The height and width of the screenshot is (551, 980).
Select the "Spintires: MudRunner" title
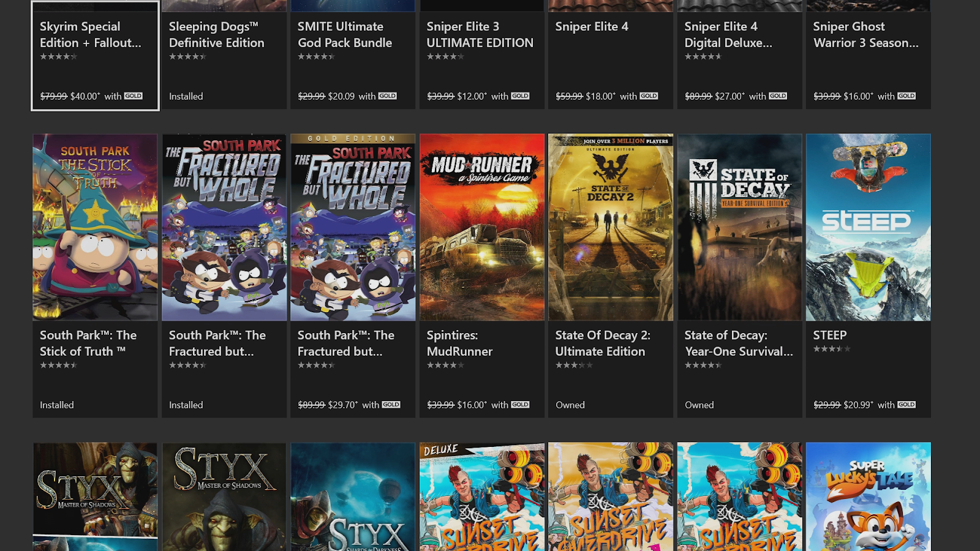click(x=460, y=343)
